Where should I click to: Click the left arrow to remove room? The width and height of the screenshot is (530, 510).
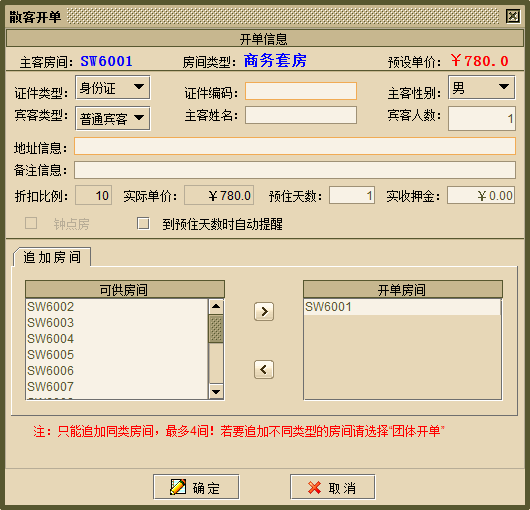[264, 369]
